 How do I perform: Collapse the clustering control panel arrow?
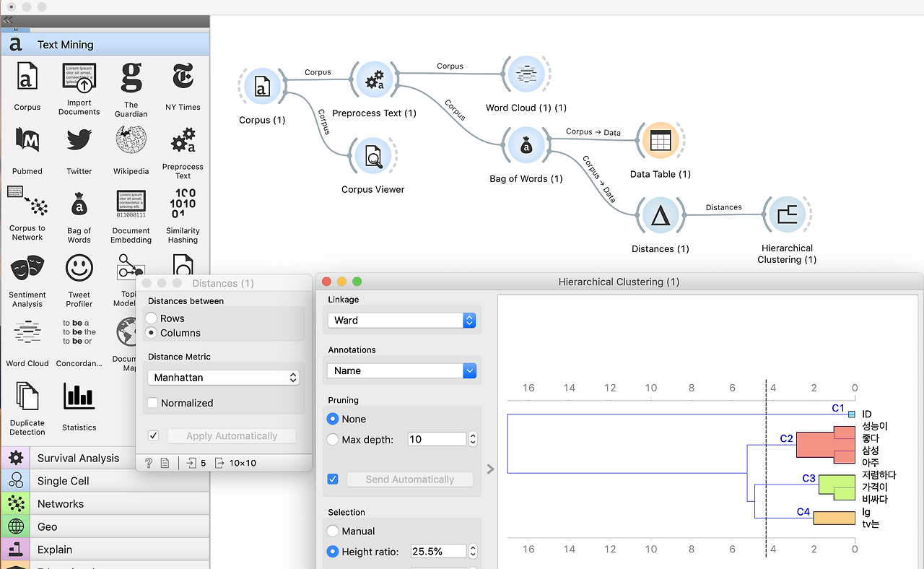[x=490, y=469]
